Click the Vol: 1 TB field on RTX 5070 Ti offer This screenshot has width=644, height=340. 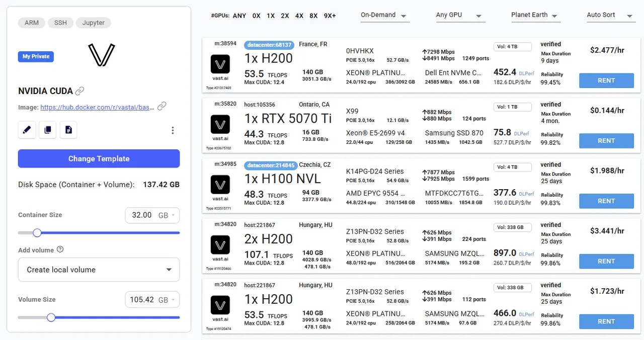[x=513, y=107]
